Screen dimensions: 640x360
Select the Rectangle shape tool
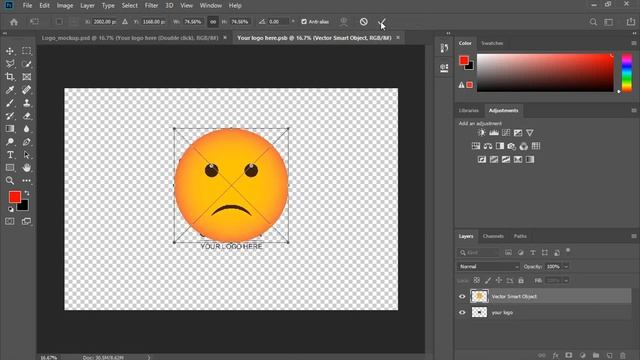[x=10, y=168]
